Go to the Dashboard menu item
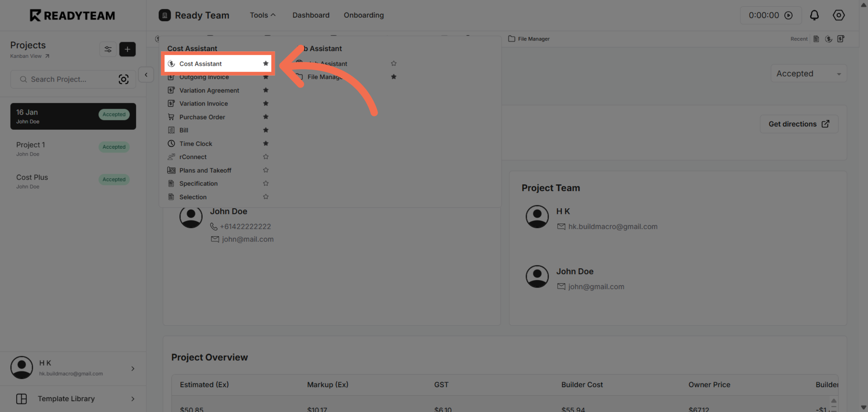The image size is (868, 412). 311,15
